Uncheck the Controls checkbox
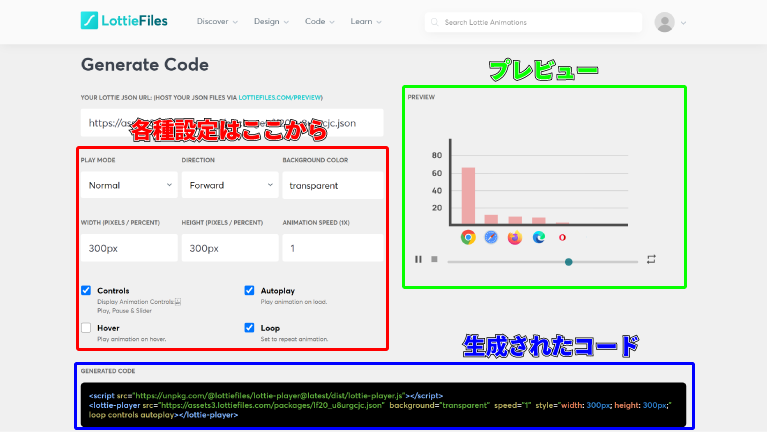Image resolution: width=767 pixels, height=432 pixels. (x=86, y=290)
